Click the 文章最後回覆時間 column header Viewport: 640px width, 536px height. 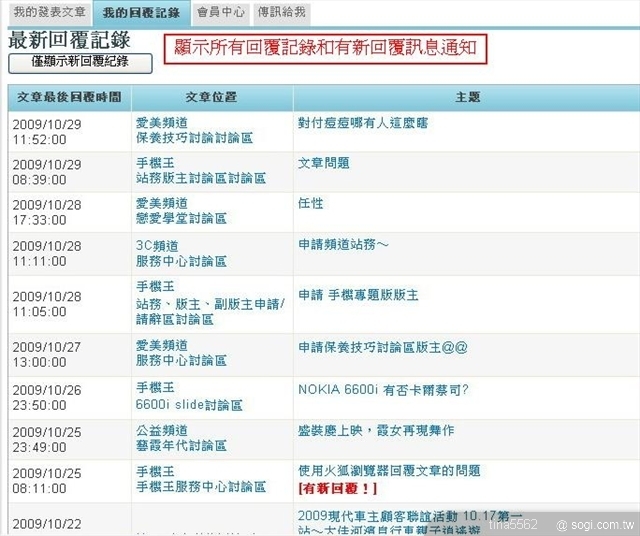point(69,97)
